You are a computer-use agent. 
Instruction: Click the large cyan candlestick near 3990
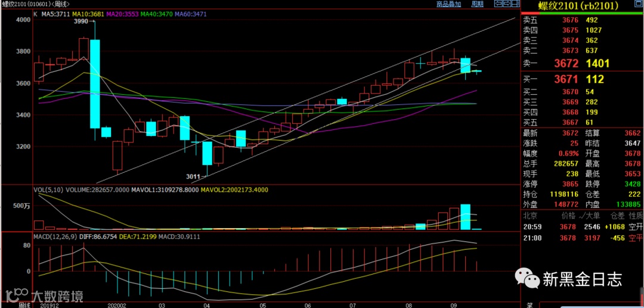pos(95,83)
